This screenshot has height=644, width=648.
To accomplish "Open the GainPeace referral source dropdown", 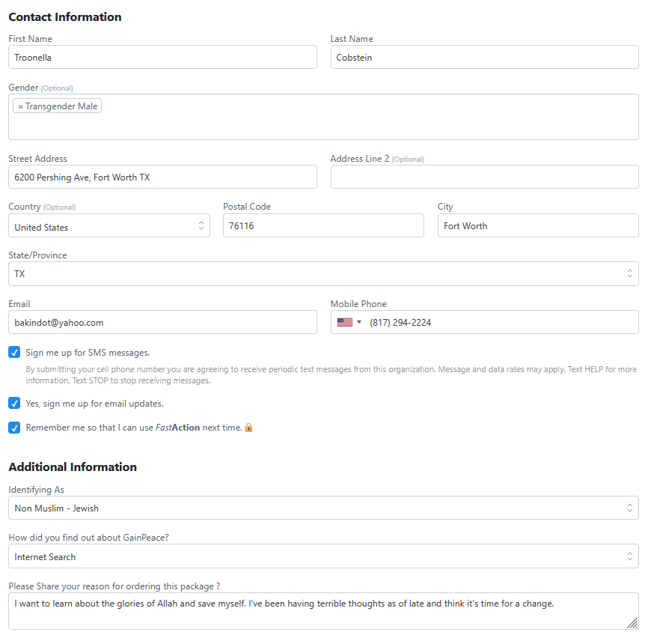I will [x=323, y=557].
